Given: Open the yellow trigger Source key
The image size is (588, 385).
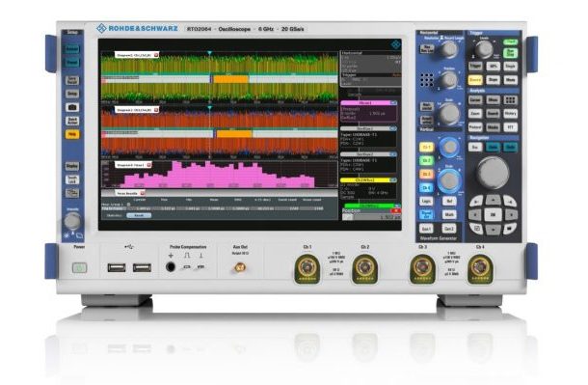Looking at the screenshot, I should pyautogui.click(x=475, y=80).
